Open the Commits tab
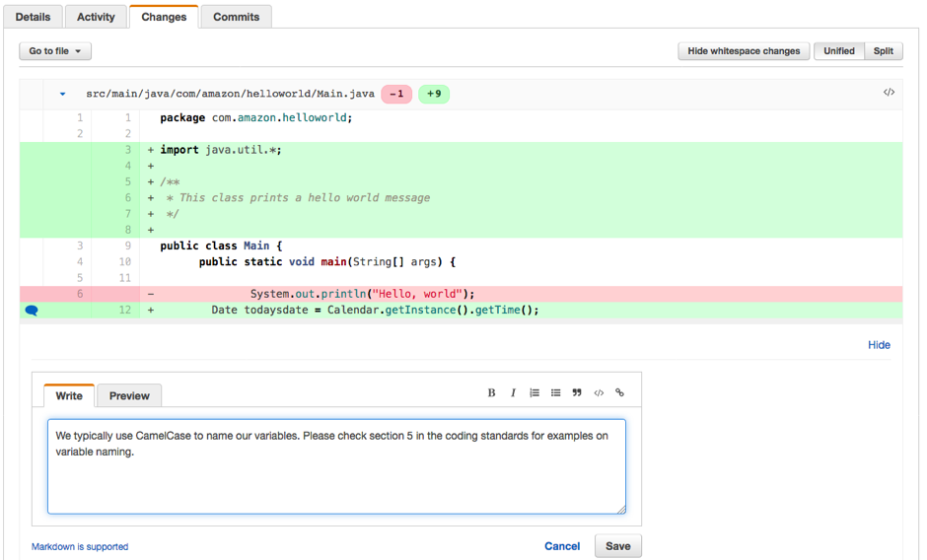The height and width of the screenshot is (560, 927). pyautogui.click(x=237, y=17)
